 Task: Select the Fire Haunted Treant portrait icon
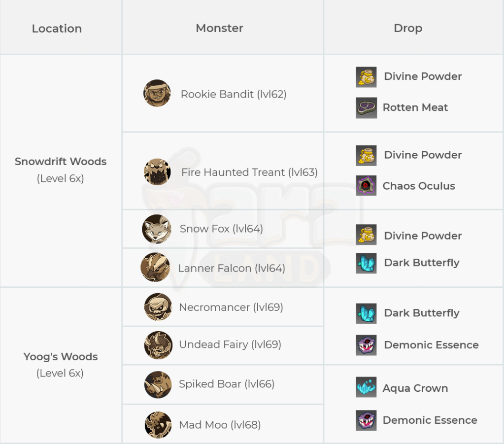coord(157,172)
